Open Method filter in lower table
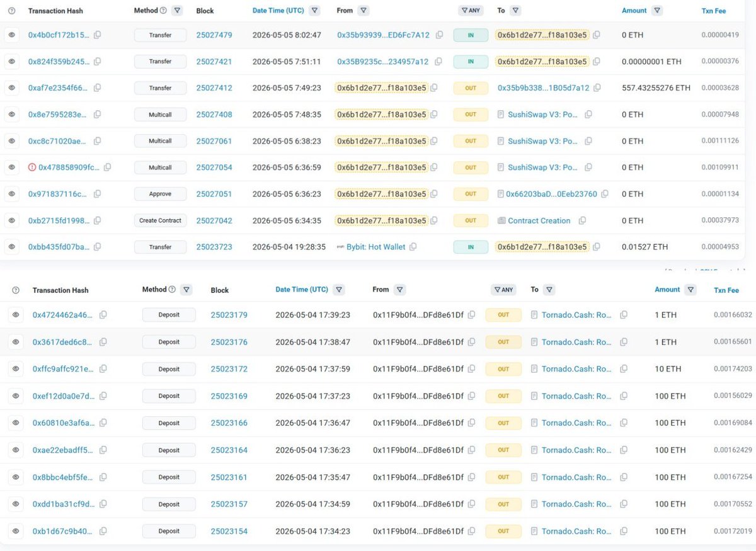Image resolution: width=756 pixels, height=551 pixels. pyautogui.click(x=186, y=290)
